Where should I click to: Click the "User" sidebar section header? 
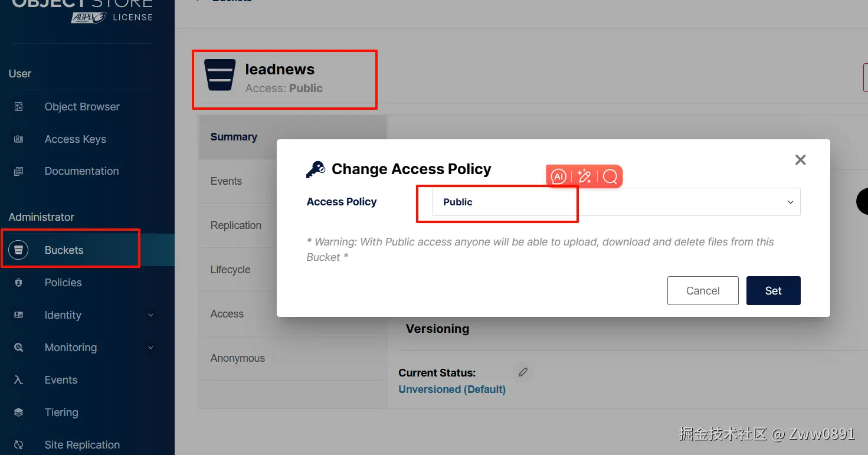[x=20, y=74]
